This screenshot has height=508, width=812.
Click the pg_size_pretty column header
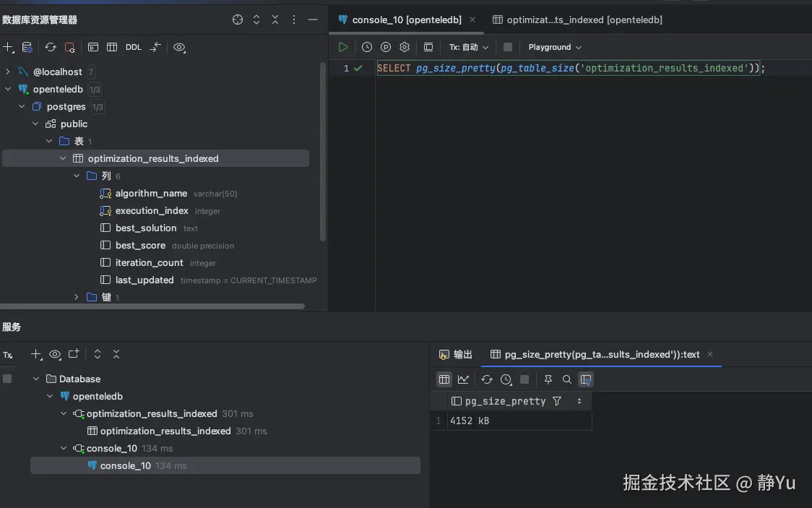[x=505, y=401]
